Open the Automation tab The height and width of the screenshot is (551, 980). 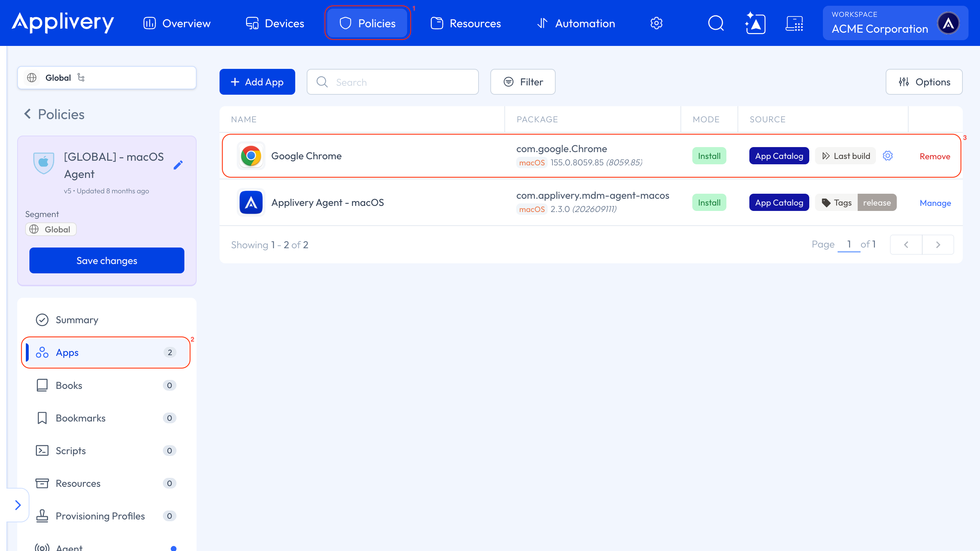tap(576, 23)
